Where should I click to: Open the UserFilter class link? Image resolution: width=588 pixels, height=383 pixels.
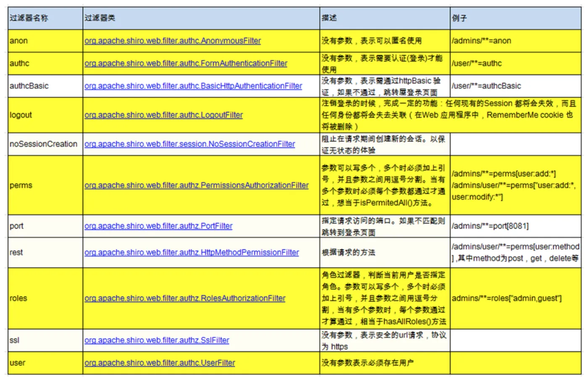pyautogui.click(x=160, y=363)
